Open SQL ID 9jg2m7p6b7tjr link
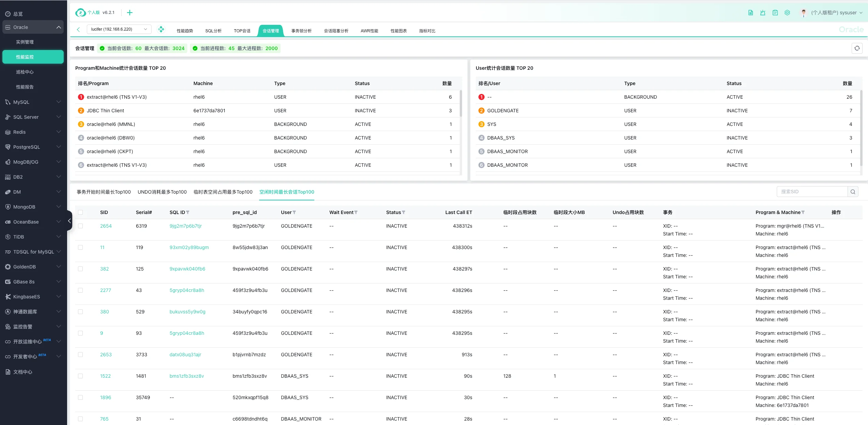Viewport: 868px width, 425px height. click(x=186, y=226)
